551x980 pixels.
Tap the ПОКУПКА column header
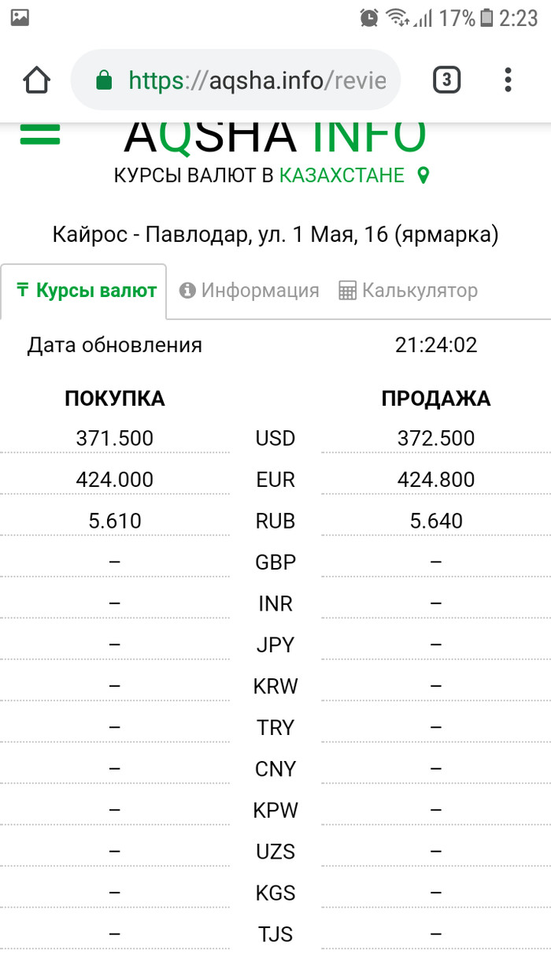pos(115,399)
